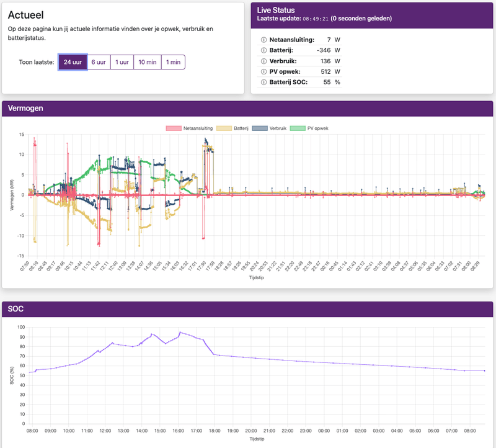Click the SOC peak point near 16:00
Image resolution: width=496 pixels, height=448 pixels.
(180, 332)
